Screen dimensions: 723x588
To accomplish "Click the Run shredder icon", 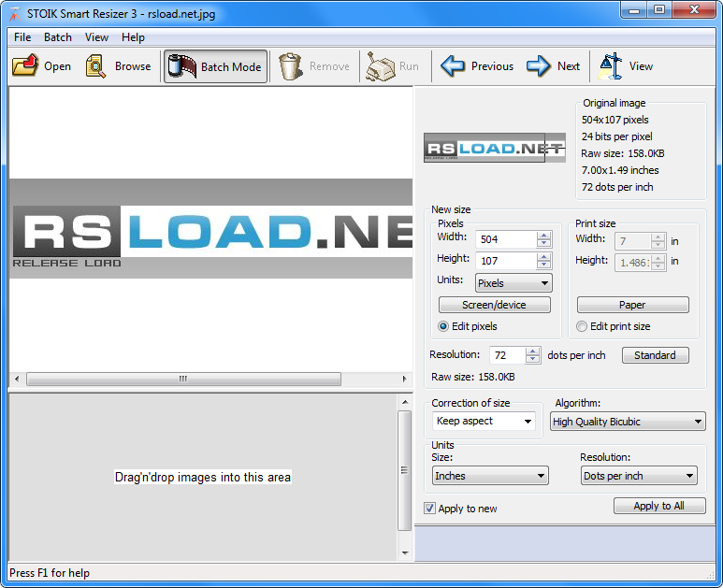I will [381, 66].
